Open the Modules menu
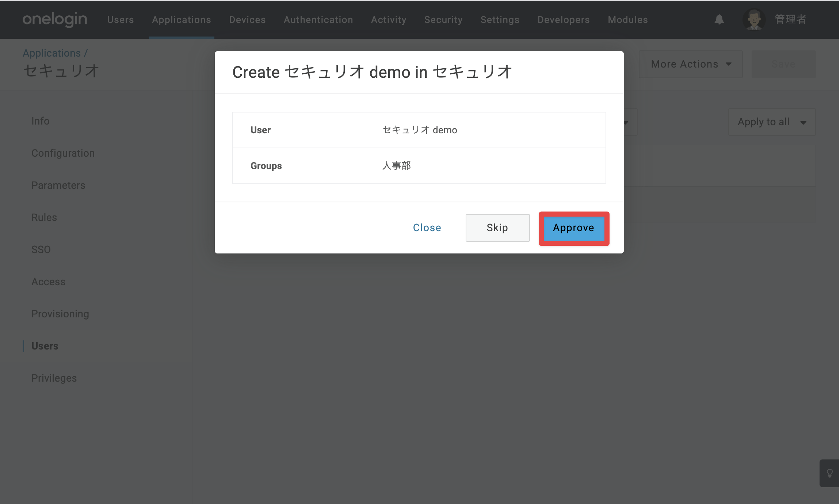The height and width of the screenshot is (504, 840). tap(628, 20)
